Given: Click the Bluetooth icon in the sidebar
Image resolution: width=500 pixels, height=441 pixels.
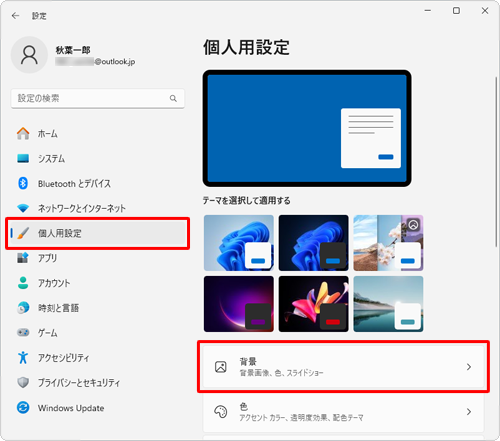Looking at the screenshot, I should point(23,183).
